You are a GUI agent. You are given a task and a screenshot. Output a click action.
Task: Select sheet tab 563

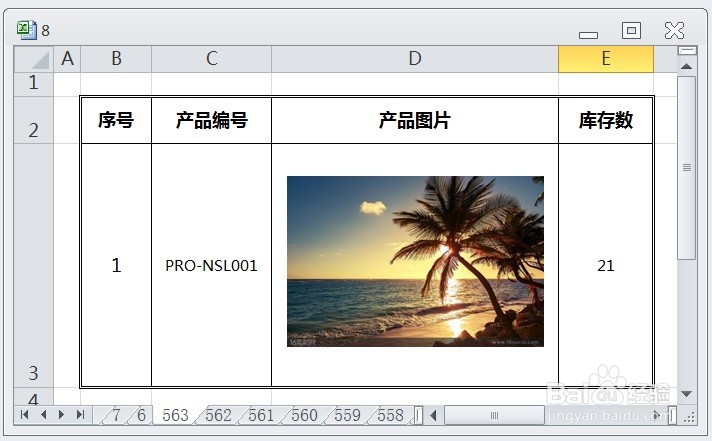175,415
